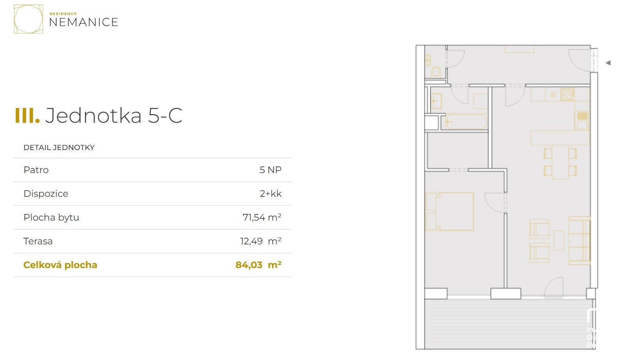Screen dimensions: 643x364
Task: Click the Plocha bytu value 71,54 m²
Action: pos(262,217)
